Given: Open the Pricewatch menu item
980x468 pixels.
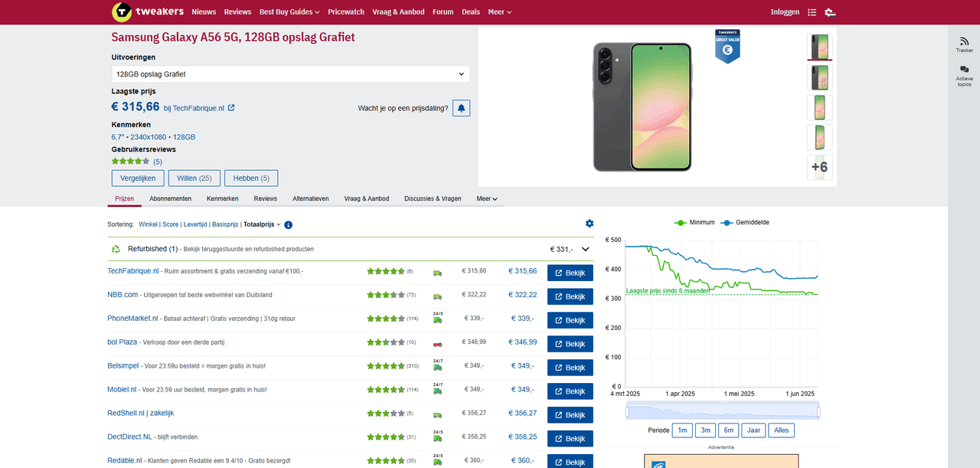Looking at the screenshot, I should tap(345, 11).
